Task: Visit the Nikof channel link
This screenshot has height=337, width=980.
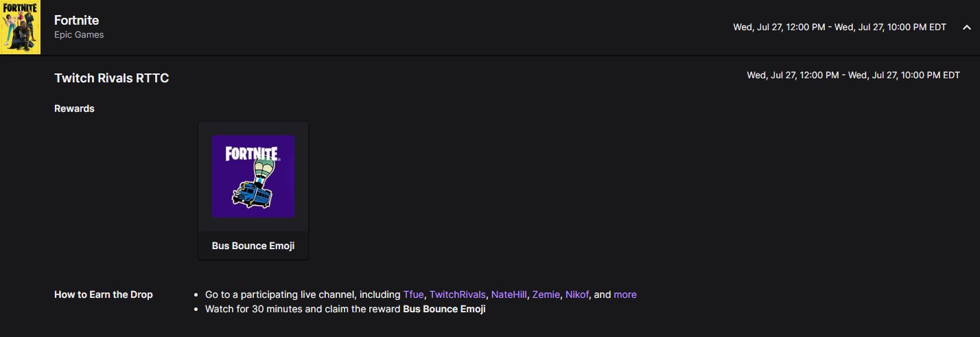Action: tap(577, 294)
